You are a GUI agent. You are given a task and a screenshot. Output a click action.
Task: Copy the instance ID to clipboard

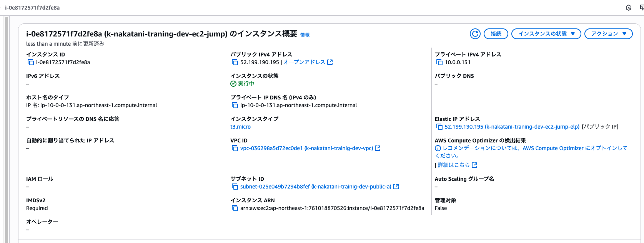tap(31, 62)
